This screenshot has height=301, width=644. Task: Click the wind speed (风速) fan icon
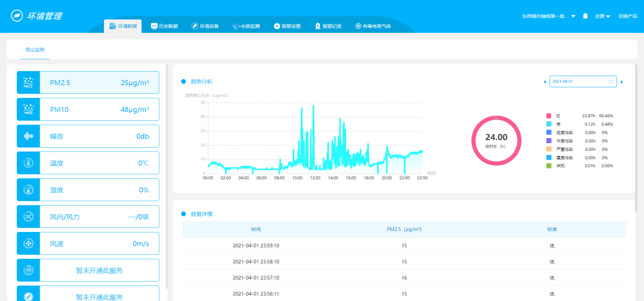click(28, 244)
